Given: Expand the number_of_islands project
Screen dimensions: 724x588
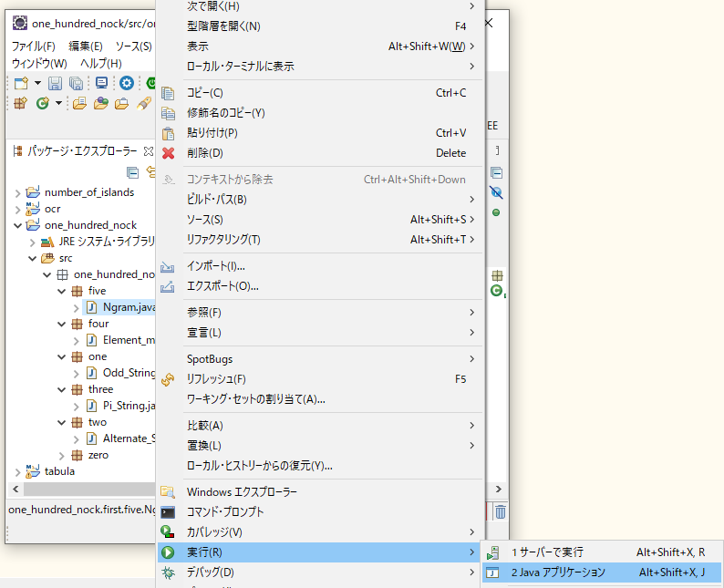Looking at the screenshot, I should (x=17, y=192).
